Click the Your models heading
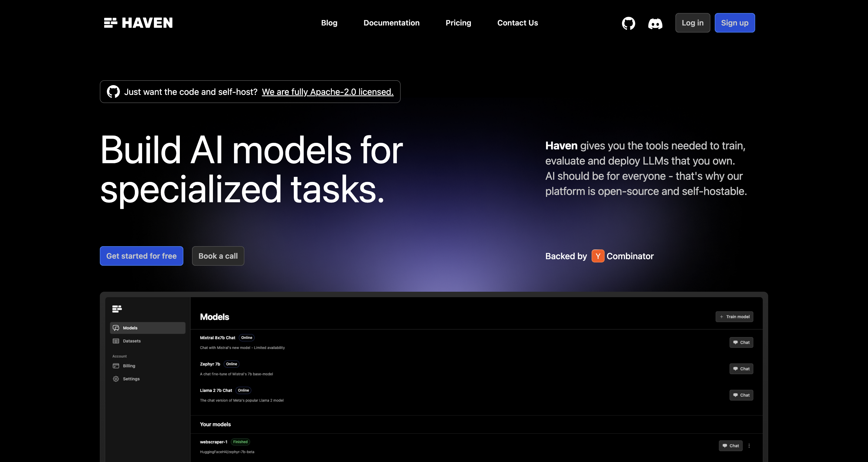This screenshot has width=868, height=462. pos(215,424)
